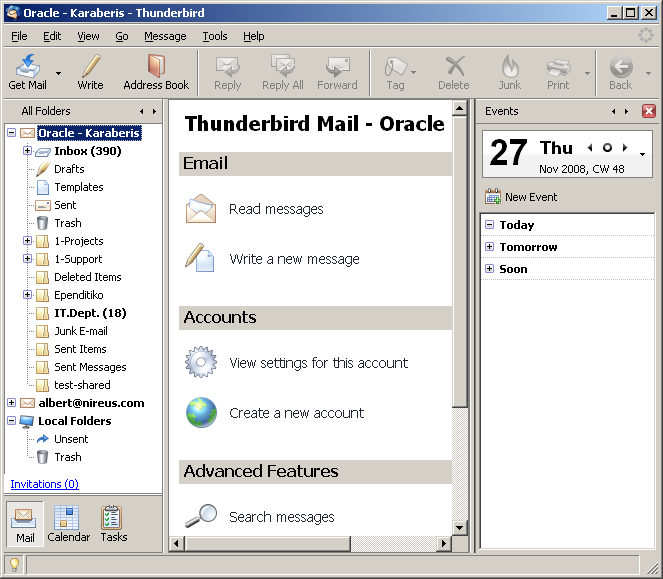Click the account settings gear icon
This screenshot has width=663, height=579.
point(201,362)
